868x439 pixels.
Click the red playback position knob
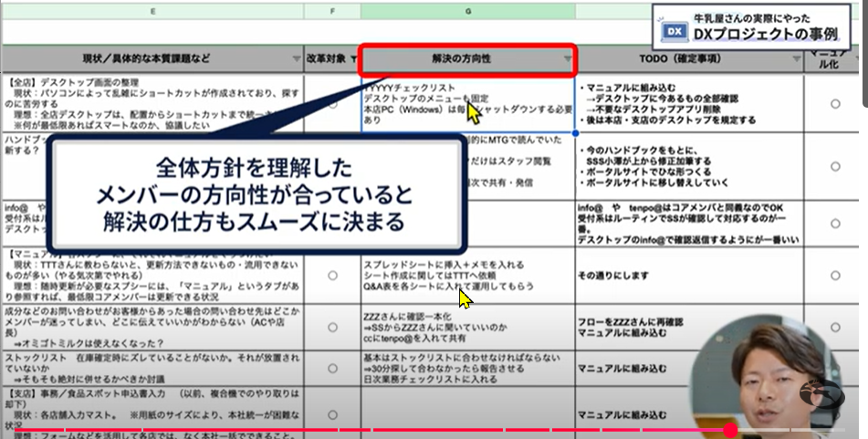(x=730, y=429)
